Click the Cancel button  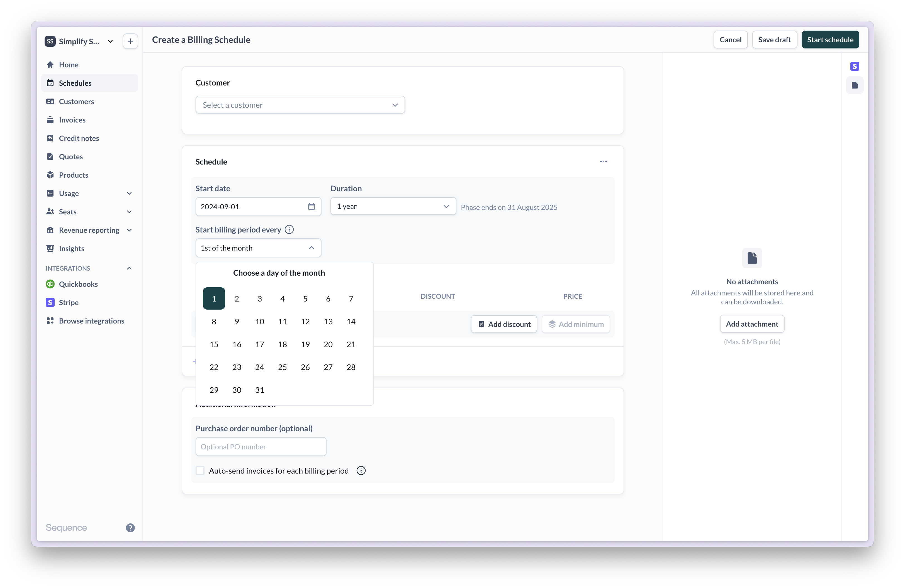click(x=730, y=40)
